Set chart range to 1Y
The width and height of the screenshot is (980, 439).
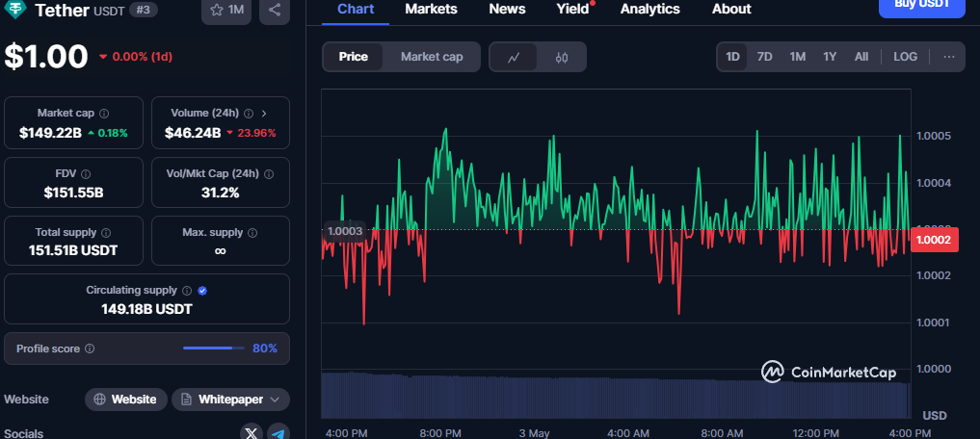(x=830, y=57)
